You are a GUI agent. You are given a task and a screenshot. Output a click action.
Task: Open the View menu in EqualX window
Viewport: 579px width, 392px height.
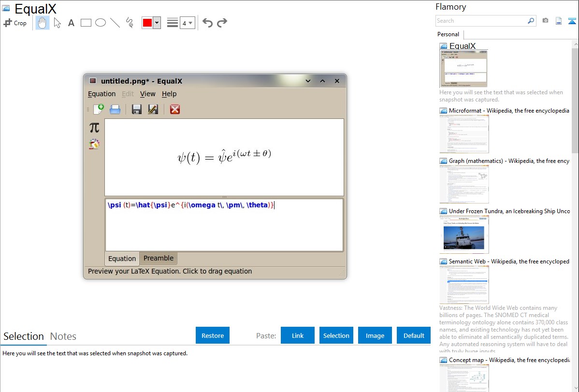148,94
